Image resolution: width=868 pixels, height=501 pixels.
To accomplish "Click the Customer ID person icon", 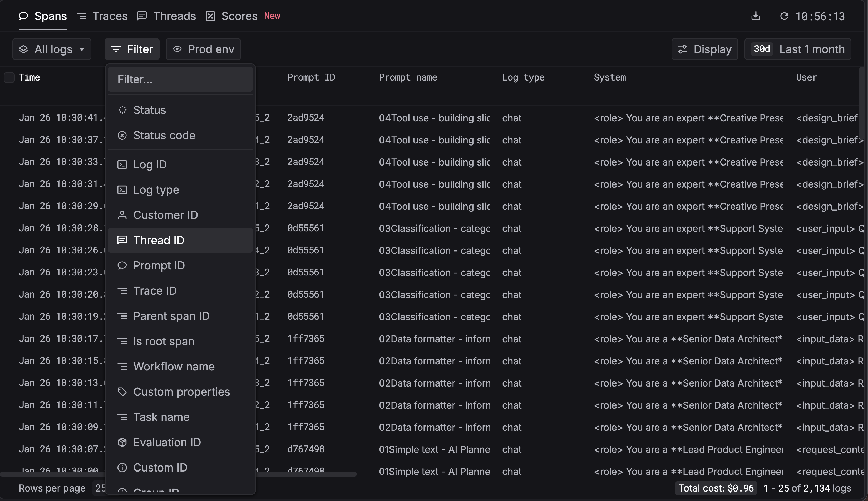I will point(122,215).
